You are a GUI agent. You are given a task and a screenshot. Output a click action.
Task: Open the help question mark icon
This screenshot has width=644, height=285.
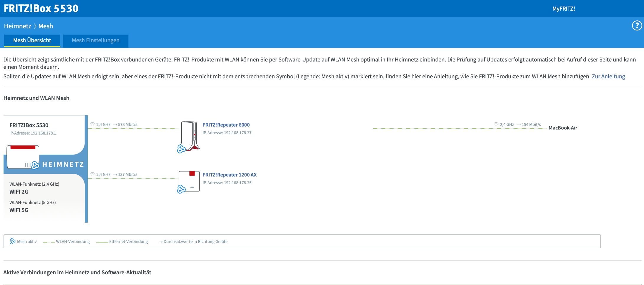(x=637, y=26)
